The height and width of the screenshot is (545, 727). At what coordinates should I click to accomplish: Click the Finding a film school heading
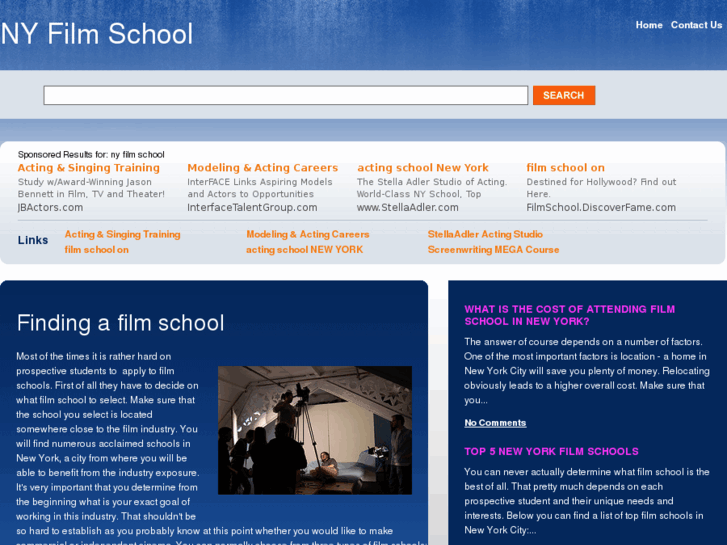coord(121,323)
